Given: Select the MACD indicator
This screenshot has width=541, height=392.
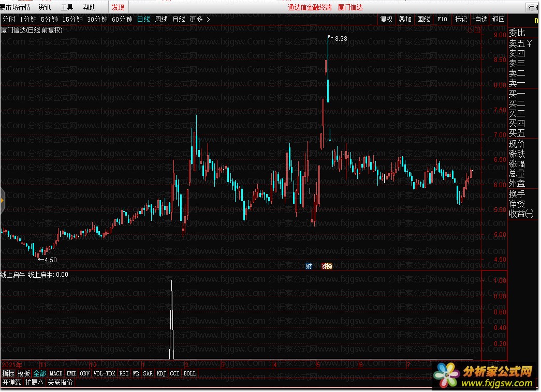Looking at the screenshot, I should pos(56,373).
